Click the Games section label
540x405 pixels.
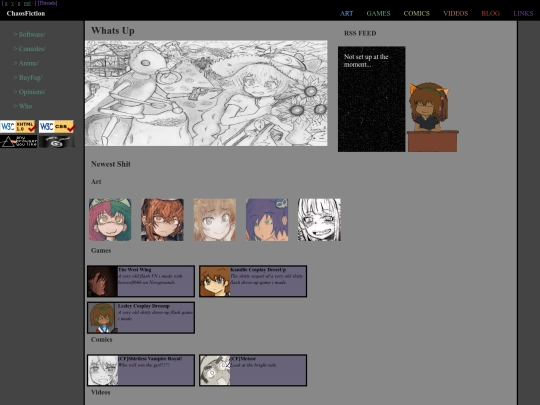tap(101, 251)
